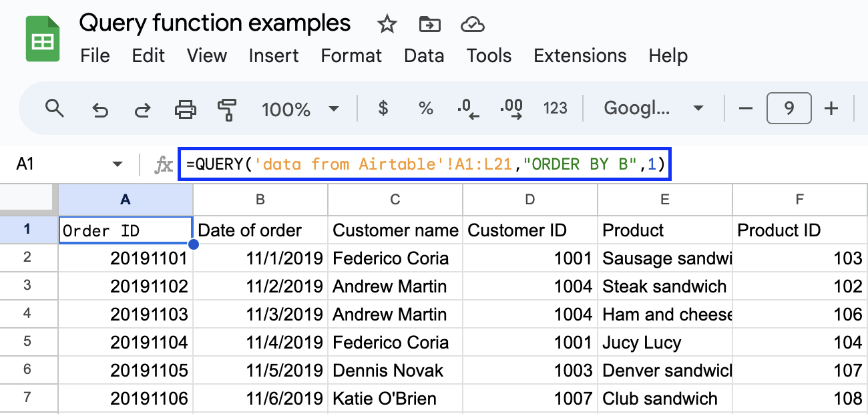Select the Customer name header cell
Viewport: 868px width, 414px height.
click(395, 230)
